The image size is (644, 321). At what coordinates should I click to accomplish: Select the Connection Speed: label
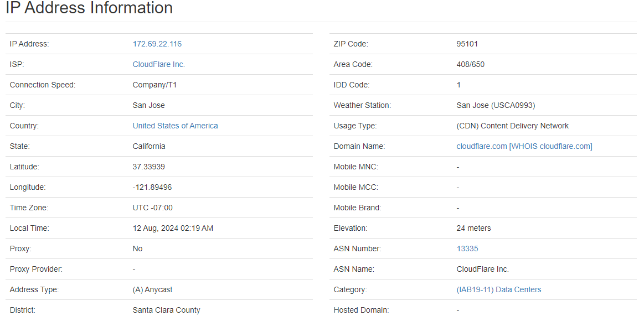(43, 85)
